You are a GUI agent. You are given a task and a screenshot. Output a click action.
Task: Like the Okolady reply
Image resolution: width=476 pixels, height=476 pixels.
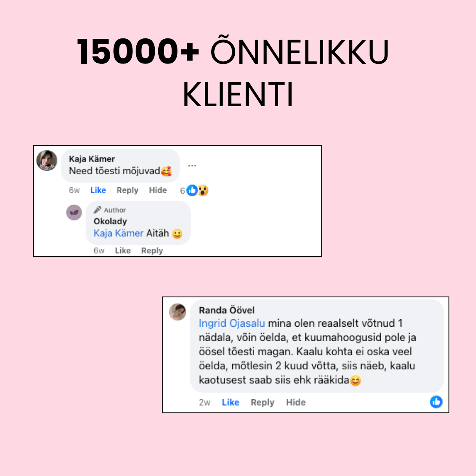123,251
